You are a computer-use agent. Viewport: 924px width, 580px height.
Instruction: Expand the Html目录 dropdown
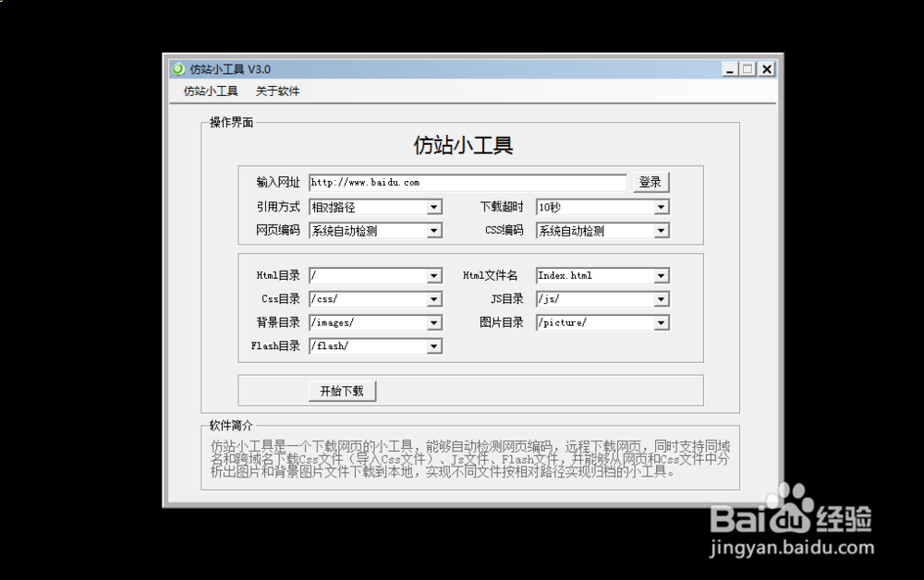point(434,275)
